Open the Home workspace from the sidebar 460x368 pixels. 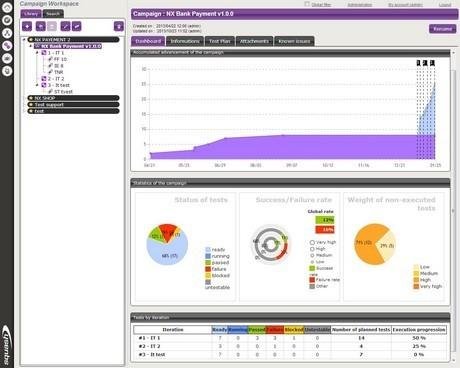[x=7, y=7]
